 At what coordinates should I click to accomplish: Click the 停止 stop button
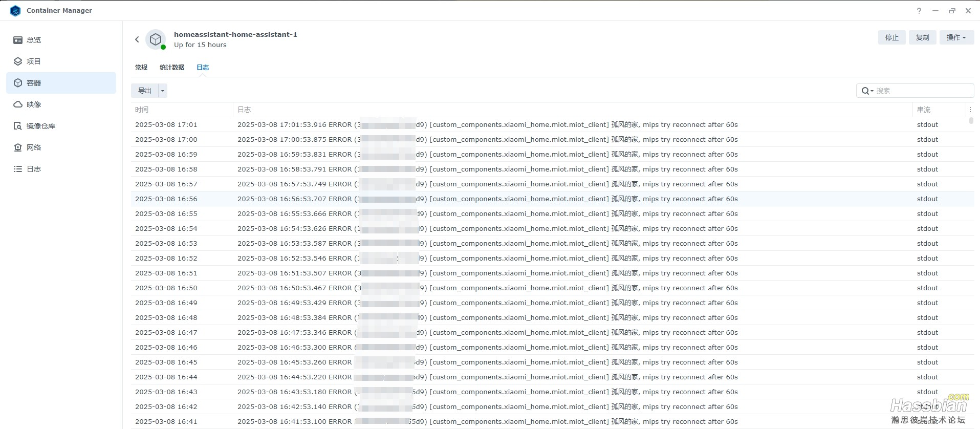coord(892,37)
